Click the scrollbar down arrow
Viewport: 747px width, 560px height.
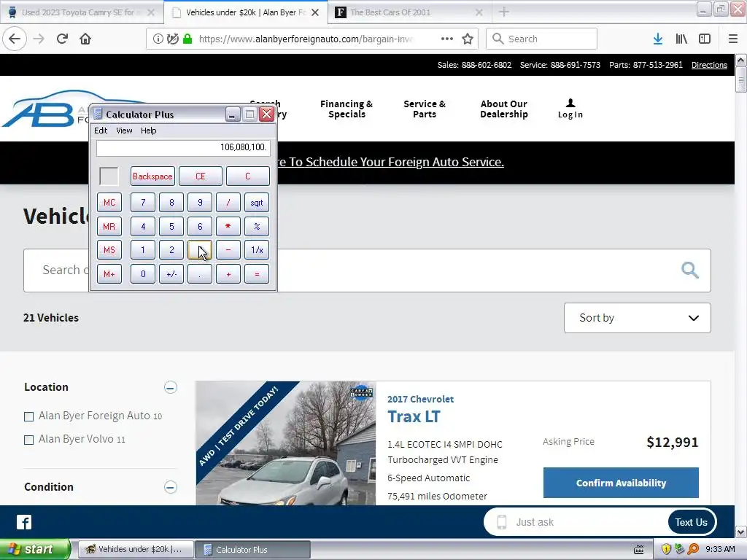tap(740, 532)
